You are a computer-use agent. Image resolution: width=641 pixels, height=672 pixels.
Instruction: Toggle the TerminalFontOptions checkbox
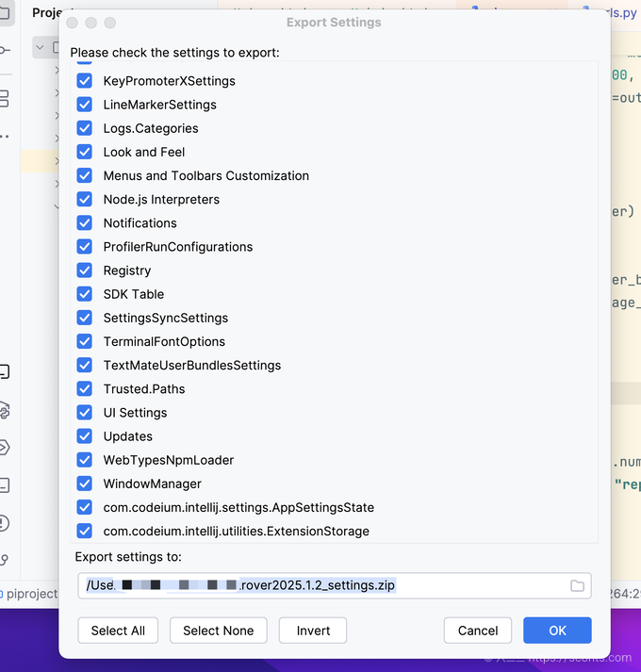85,341
